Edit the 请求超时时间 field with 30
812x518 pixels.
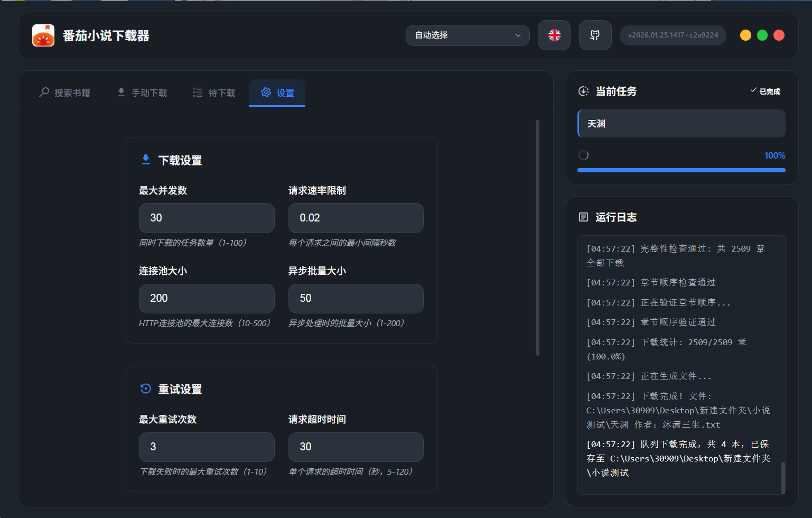pos(356,447)
